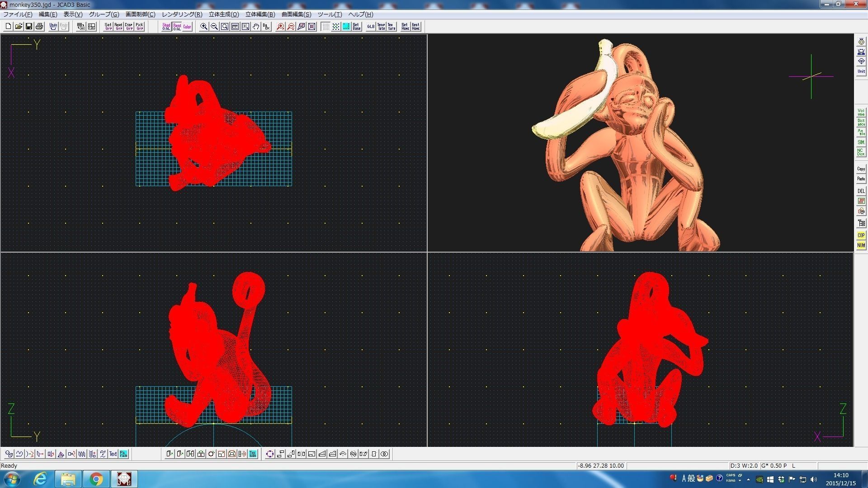Click the red zoom-out magnifier icon
868x488 pixels.
coord(291,27)
